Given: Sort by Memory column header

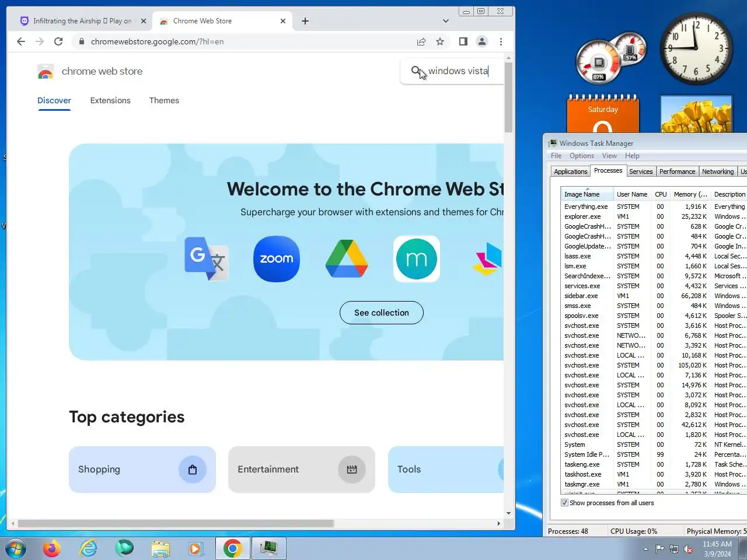Looking at the screenshot, I should coord(690,194).
